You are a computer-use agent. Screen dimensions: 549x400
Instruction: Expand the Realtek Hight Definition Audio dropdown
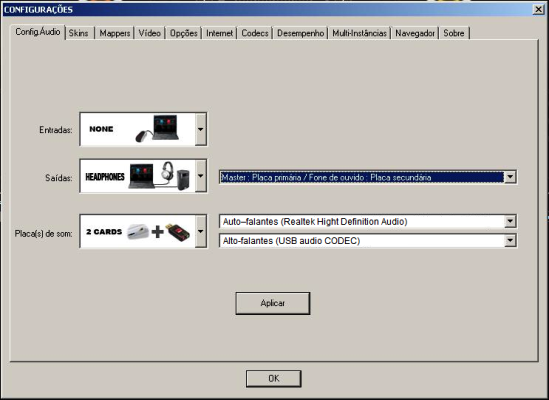point(510,221)
